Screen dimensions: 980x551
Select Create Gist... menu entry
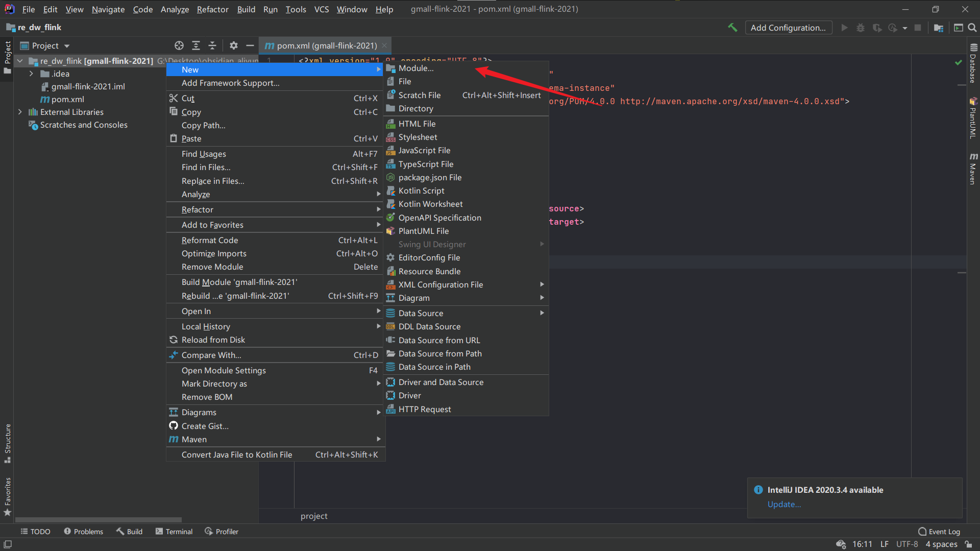click(275, 426)
